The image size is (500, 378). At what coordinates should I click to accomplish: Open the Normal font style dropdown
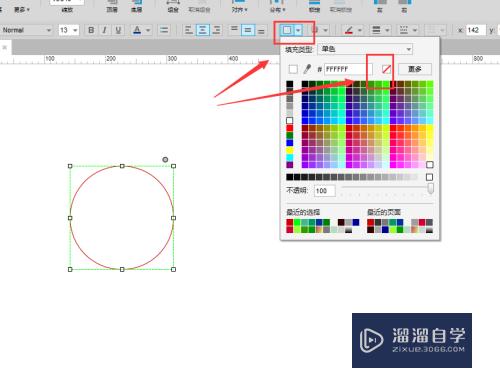(x=27, y=30)
